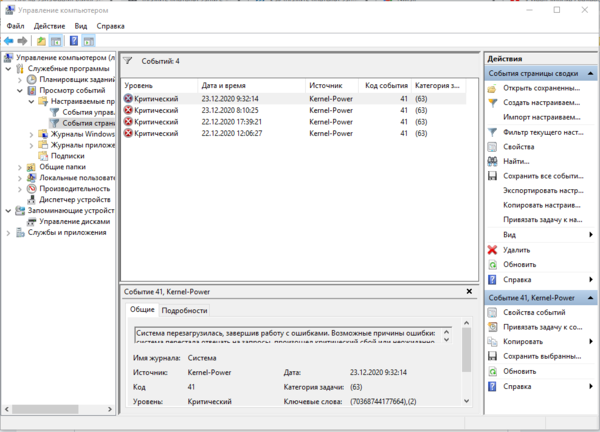Expand the Журналы Windows node
Image resolution: width=600 pixels, height=432 pixels.
[32, 134]
